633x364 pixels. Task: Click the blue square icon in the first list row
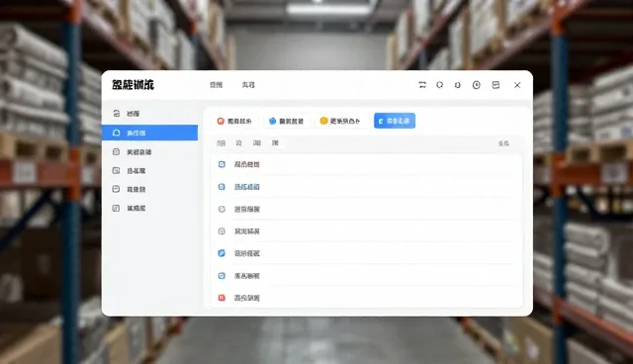222,164
